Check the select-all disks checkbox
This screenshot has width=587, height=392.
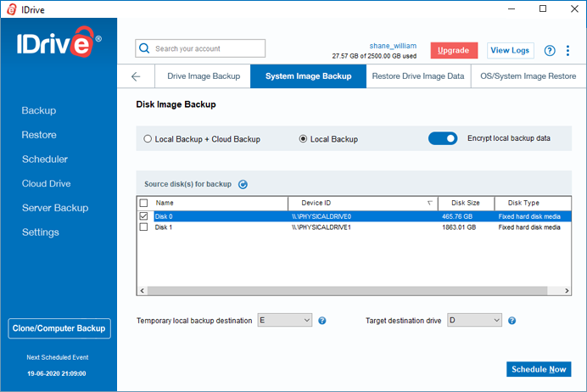143,203
